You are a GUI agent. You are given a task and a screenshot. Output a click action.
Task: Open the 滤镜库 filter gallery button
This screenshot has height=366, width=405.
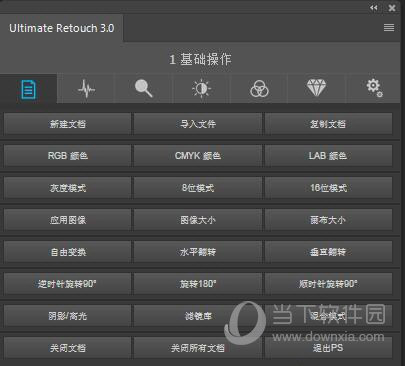[198, 316]
